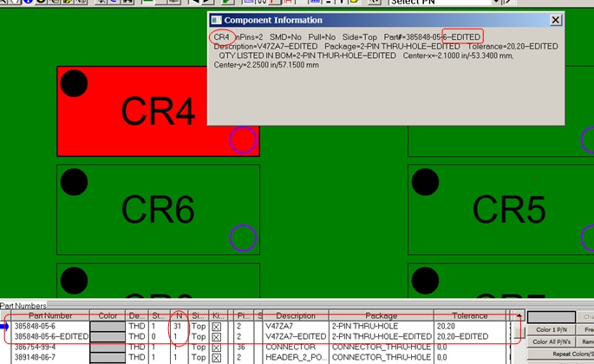Pick color swatch for 389148-06-7 row
Image resolution: width=594 pixels, height=364 pixels.
(108, 357)
